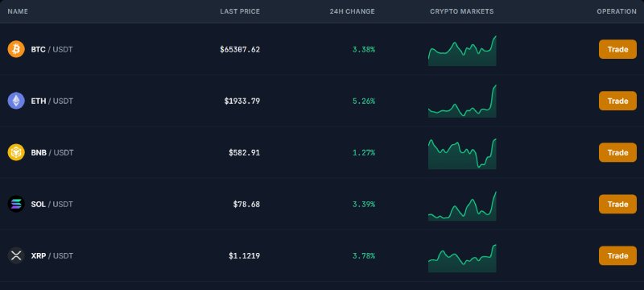
Task: Click the BNB yellow logo icon
Action: tap(16, 152)
